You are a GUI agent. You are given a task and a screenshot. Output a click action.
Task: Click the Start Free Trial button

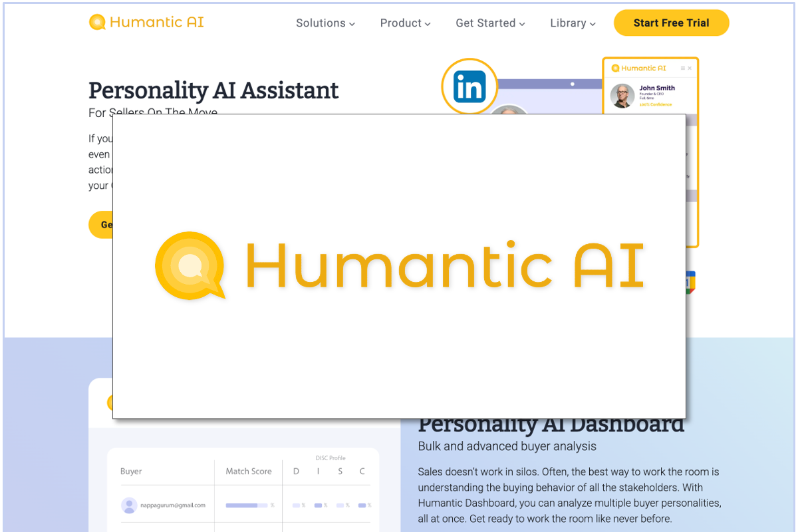coord(671,23)
